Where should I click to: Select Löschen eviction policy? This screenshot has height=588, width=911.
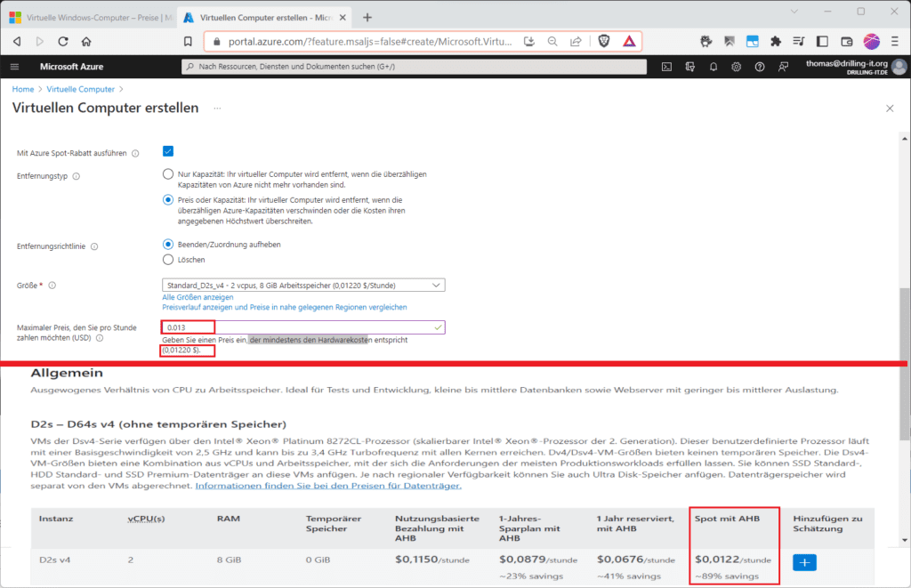(x=168, y=259)
